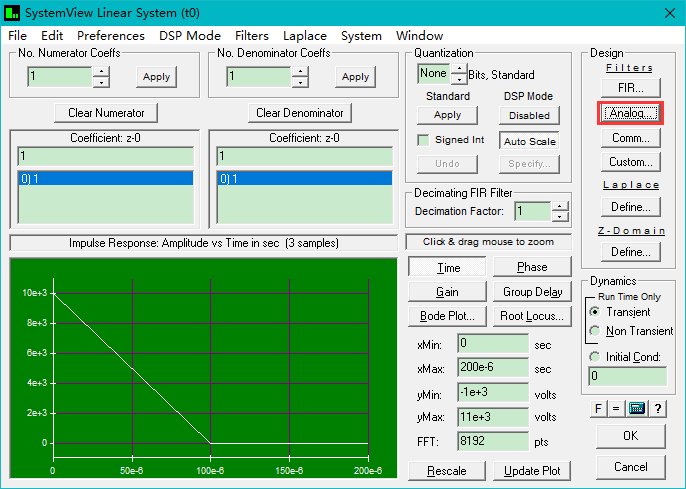
Task: Click the calculator icon button
Action: (x=637, y=409)
